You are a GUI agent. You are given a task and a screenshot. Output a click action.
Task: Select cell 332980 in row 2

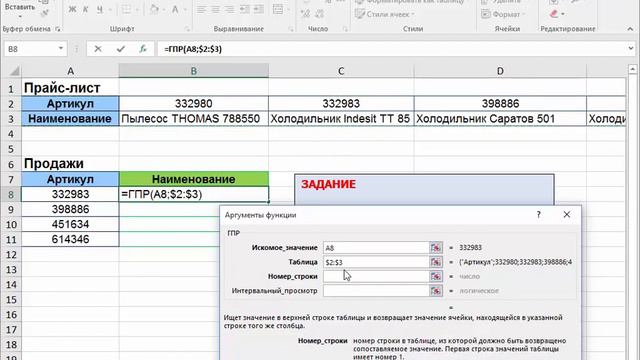tap(194, 104)
